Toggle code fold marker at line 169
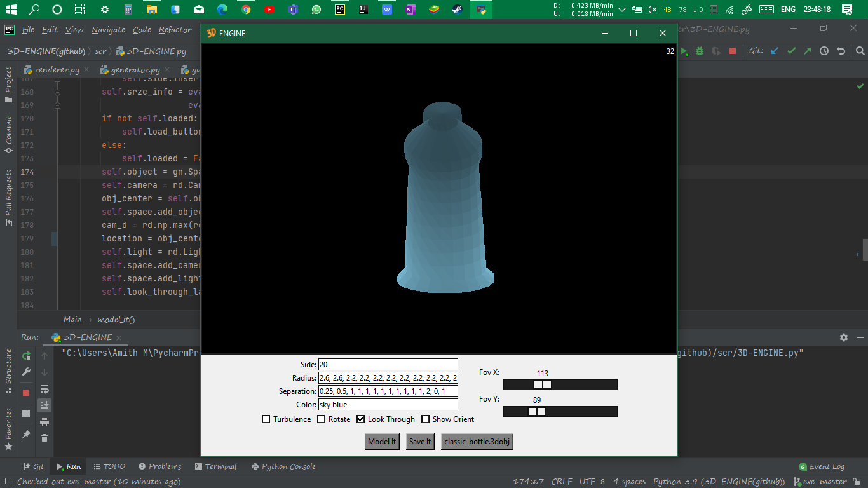The height and width of the screenshot is (488, 868). 57,105
